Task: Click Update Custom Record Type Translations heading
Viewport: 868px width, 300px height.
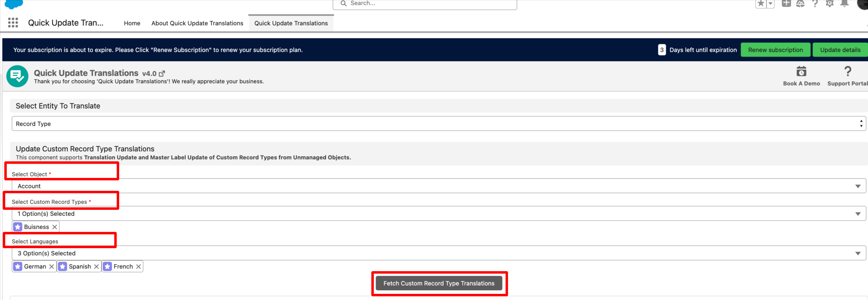Action: (x=85, y=149)
